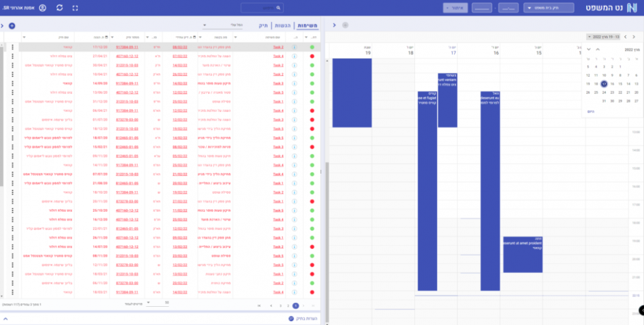Screen dimensions: 644x325
Task: Switch to the משימות tab
Action: coord(307,26)
